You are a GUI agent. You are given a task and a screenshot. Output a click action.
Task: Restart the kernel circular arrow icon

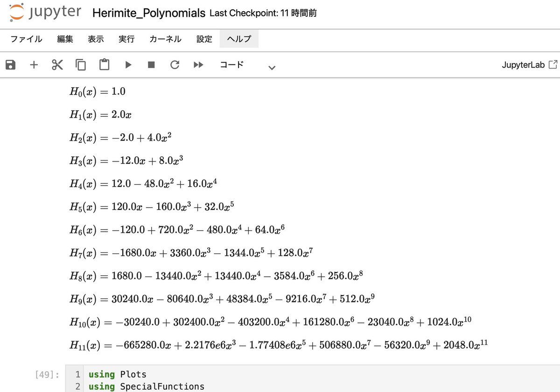point(175,65)
